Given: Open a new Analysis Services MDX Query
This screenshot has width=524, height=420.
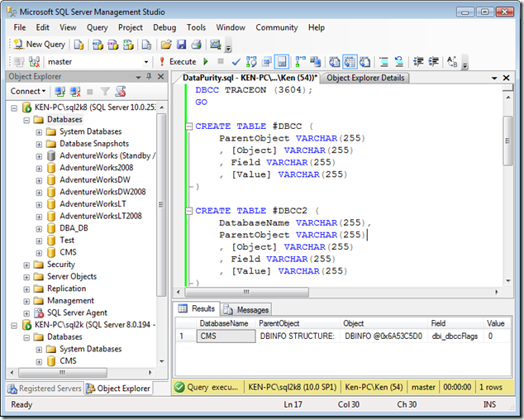Looking at the screenshot, I should (x=98, y=44).
